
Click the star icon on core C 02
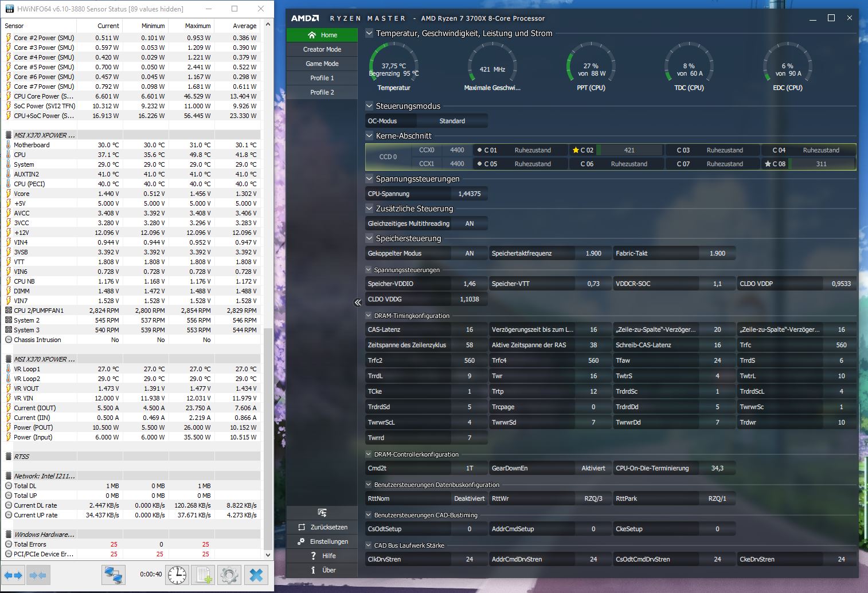point(576,150)
